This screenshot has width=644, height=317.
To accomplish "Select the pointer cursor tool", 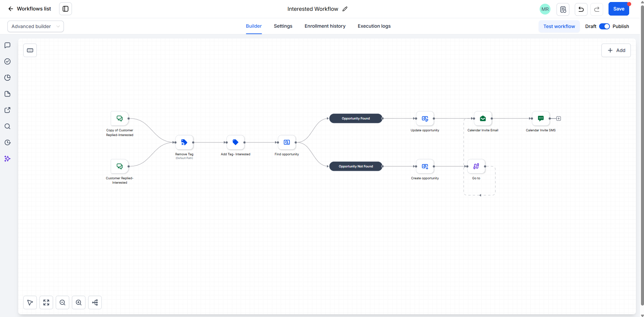I will (x=30, y=302).
